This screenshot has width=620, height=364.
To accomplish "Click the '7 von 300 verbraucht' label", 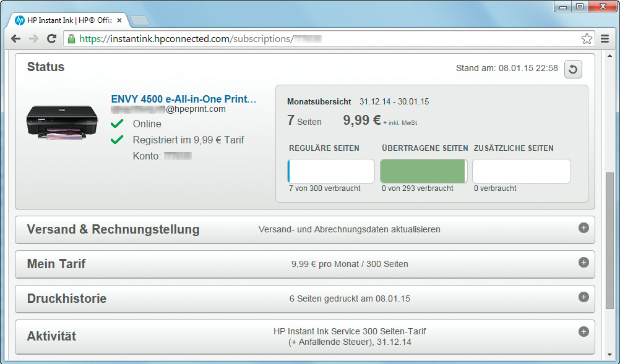I will click(x=325, y=188).
